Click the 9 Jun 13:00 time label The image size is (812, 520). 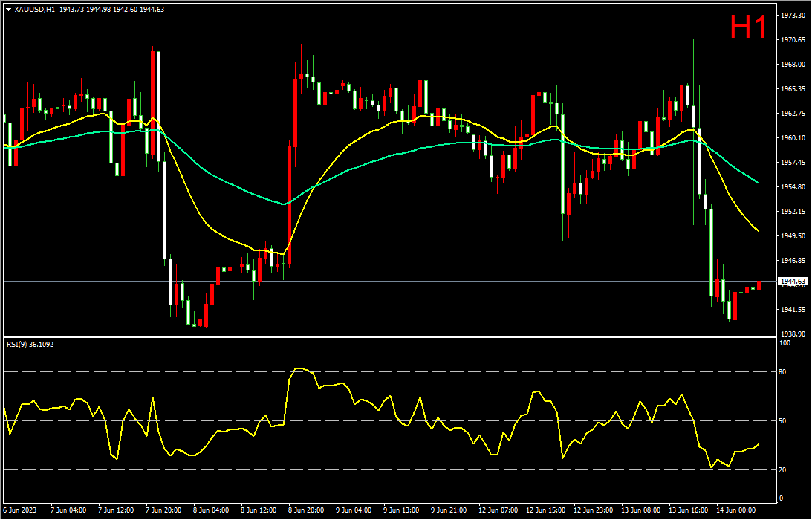402,510
